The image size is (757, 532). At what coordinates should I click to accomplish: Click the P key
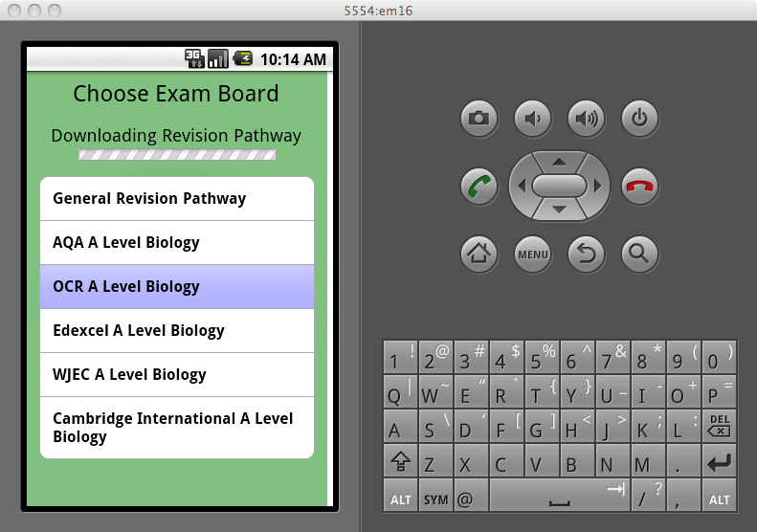tap(720, 391)
